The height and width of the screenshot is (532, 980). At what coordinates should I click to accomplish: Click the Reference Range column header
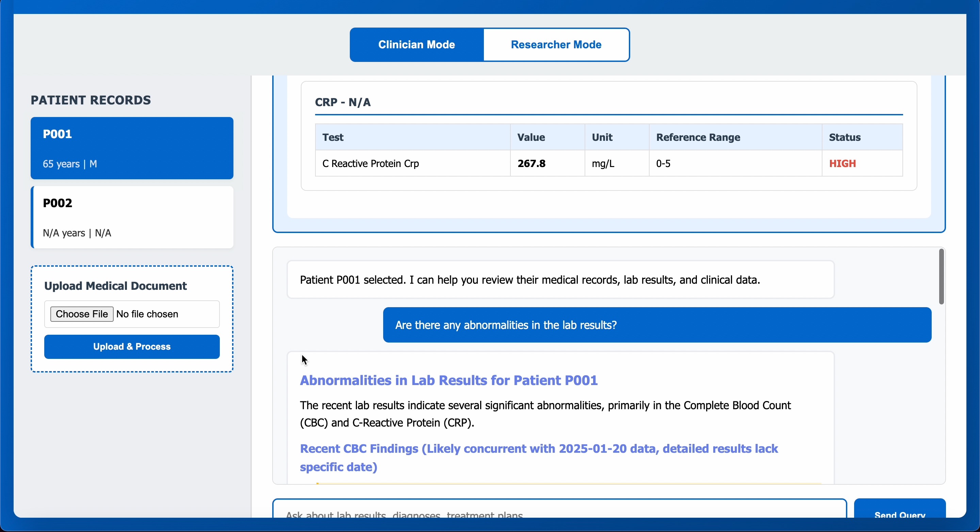[698, 137]
